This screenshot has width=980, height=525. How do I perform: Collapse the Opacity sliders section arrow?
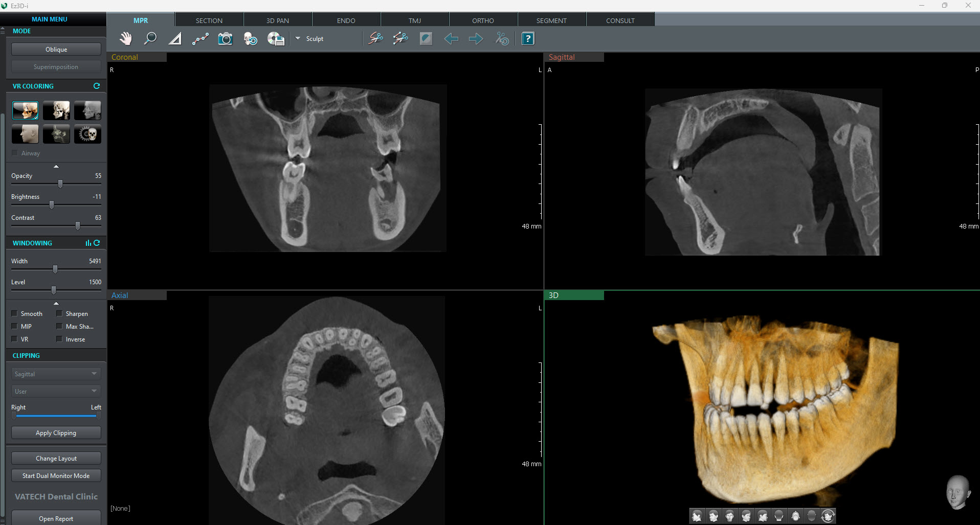(56, 166)
